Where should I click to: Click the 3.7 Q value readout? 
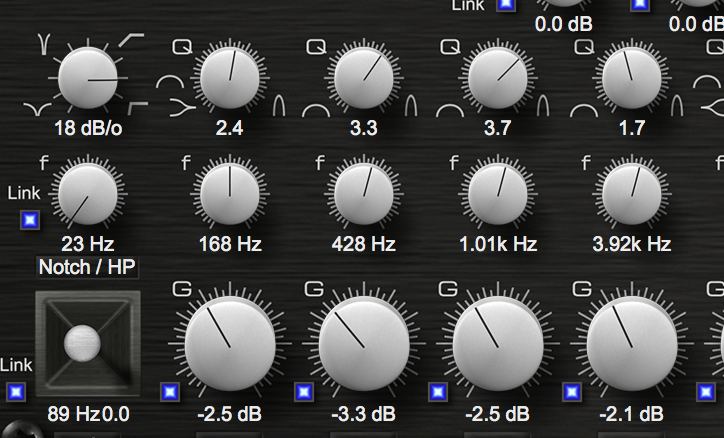[x=497, y=128]
